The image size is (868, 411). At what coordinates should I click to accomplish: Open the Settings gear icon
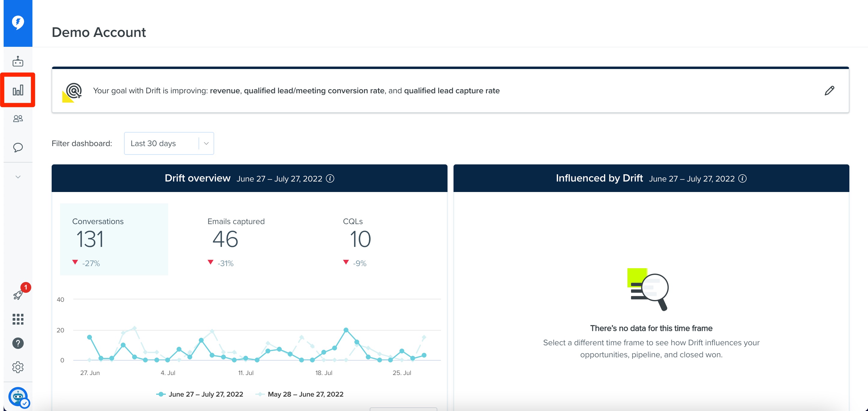(18, 367)
